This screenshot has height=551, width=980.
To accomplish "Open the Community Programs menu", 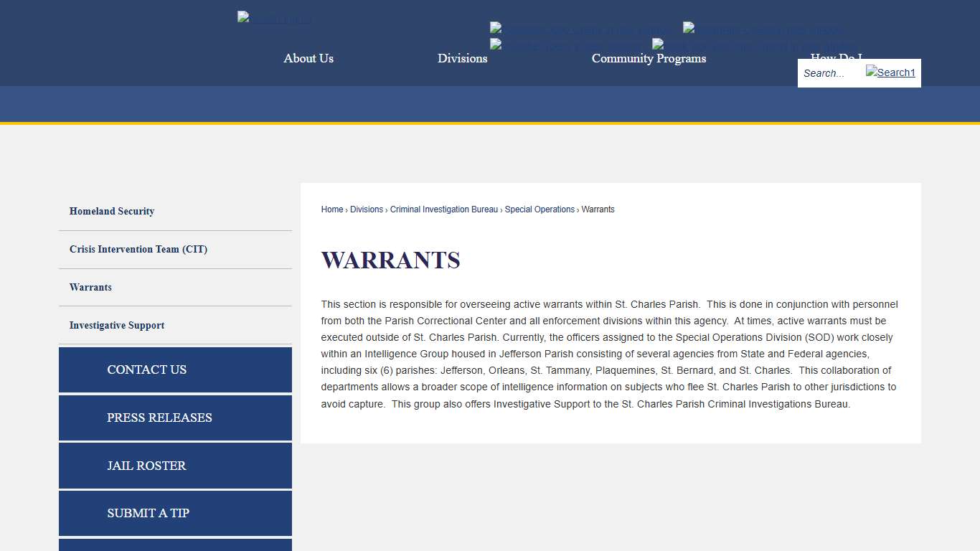I will [x=648, y=59].
